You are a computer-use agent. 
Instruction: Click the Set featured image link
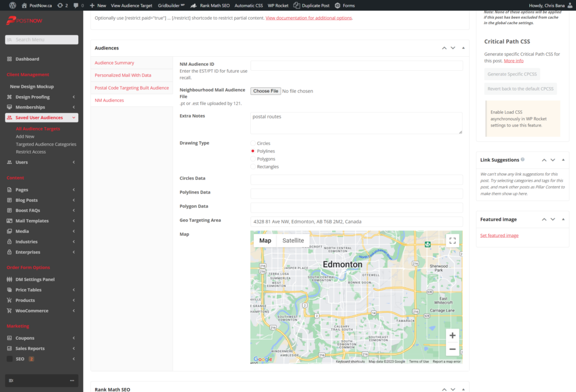499,236
